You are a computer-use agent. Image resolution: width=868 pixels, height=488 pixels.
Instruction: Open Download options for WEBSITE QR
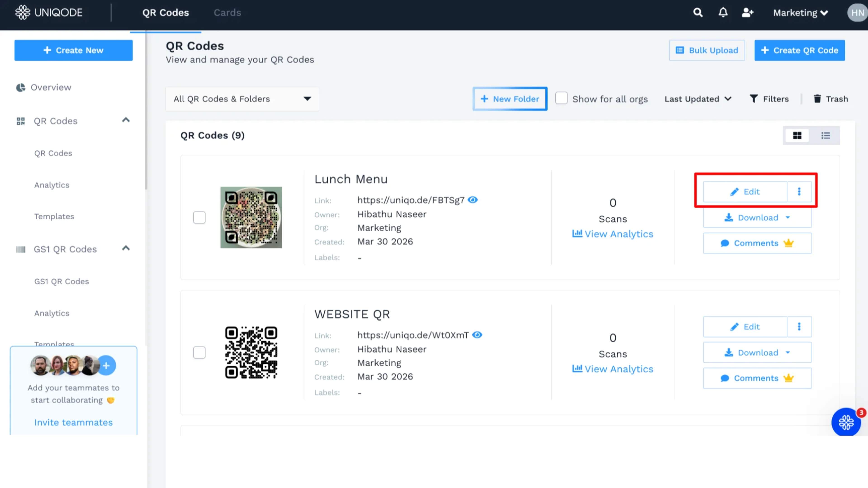757,353
